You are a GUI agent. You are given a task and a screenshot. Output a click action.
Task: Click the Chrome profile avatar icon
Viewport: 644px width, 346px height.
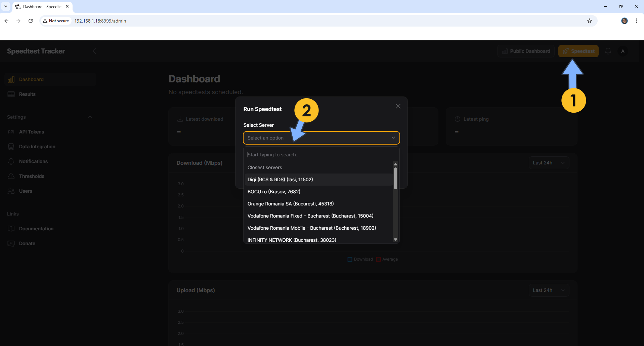[624, 21]
